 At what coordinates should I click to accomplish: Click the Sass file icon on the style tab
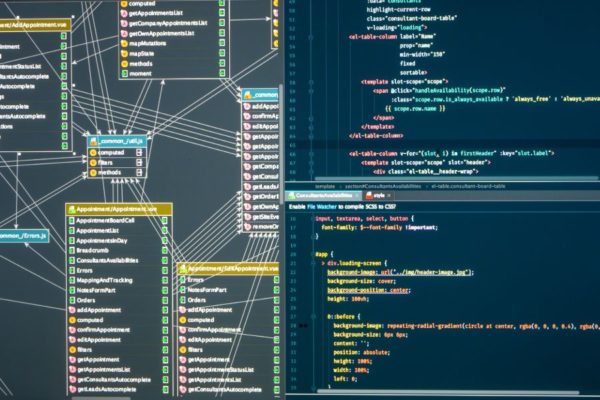pos(369,196)
